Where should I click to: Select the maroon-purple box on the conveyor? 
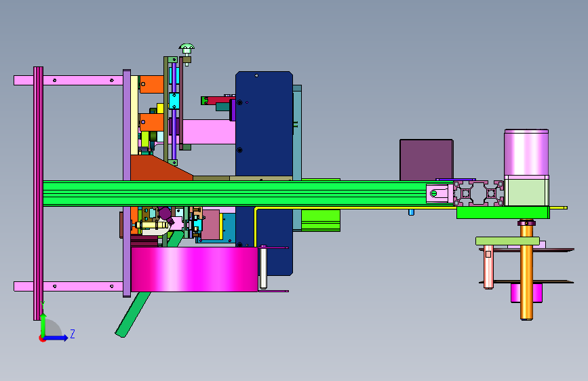tap(426, 160)
